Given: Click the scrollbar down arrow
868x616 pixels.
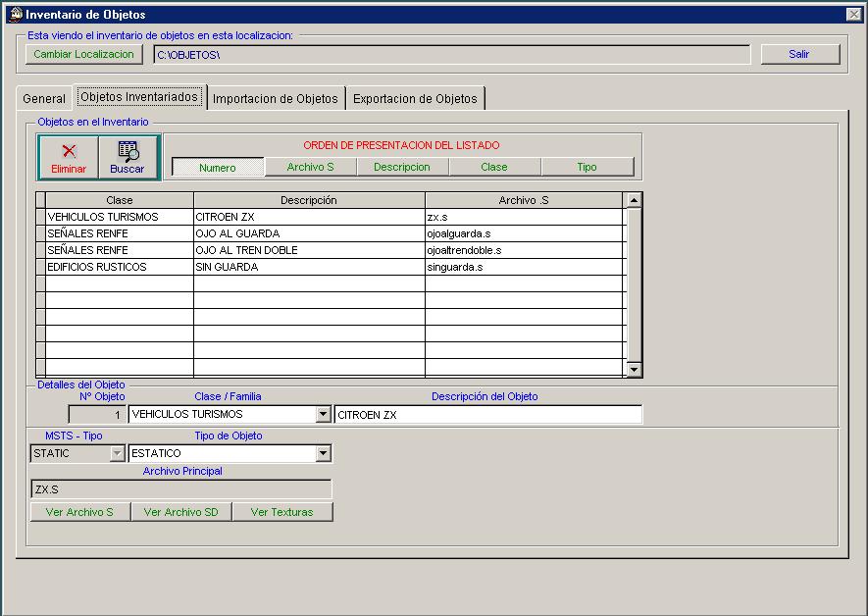Looking at the screenshot, I should [632, 370].
